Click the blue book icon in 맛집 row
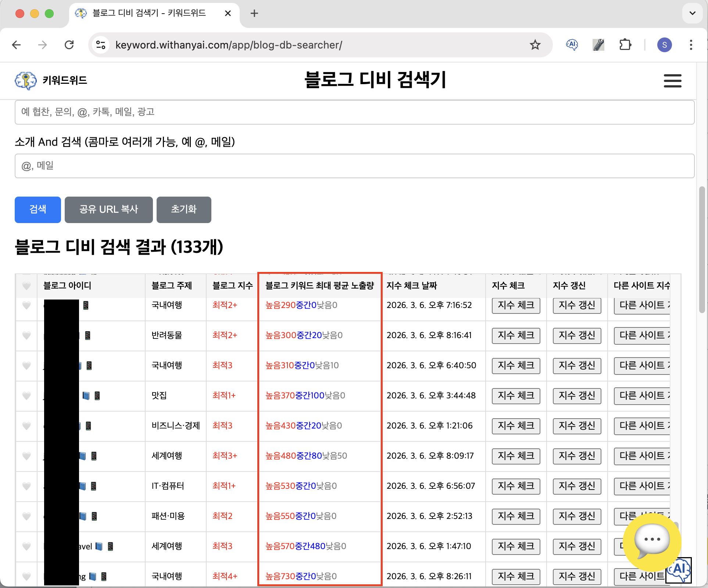 tap(86, 395)
